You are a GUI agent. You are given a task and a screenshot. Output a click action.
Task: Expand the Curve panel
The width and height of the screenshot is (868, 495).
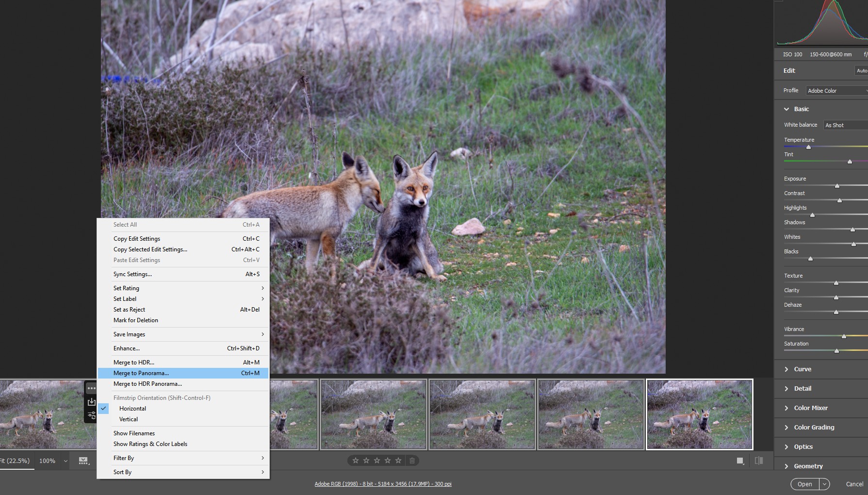(786, 369)
